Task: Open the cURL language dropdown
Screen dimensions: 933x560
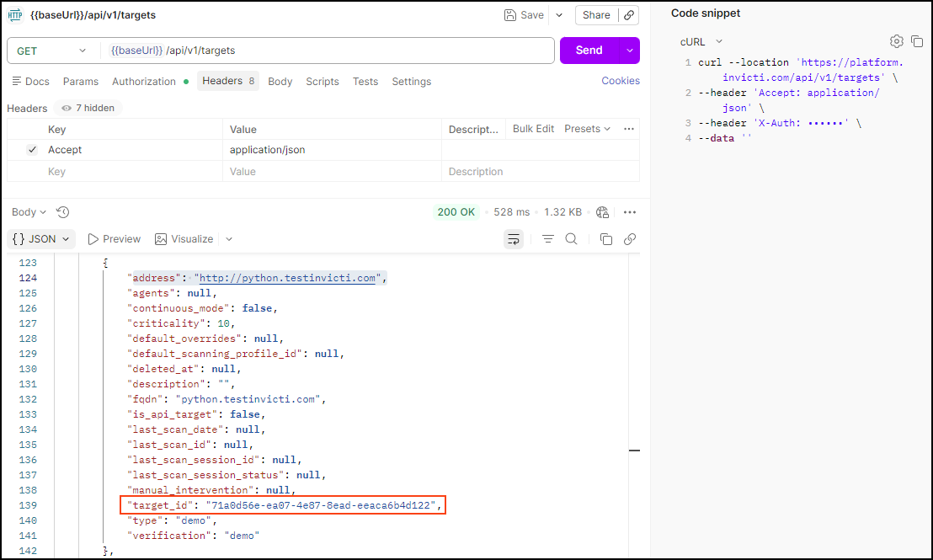Action: tap(701, 41)
